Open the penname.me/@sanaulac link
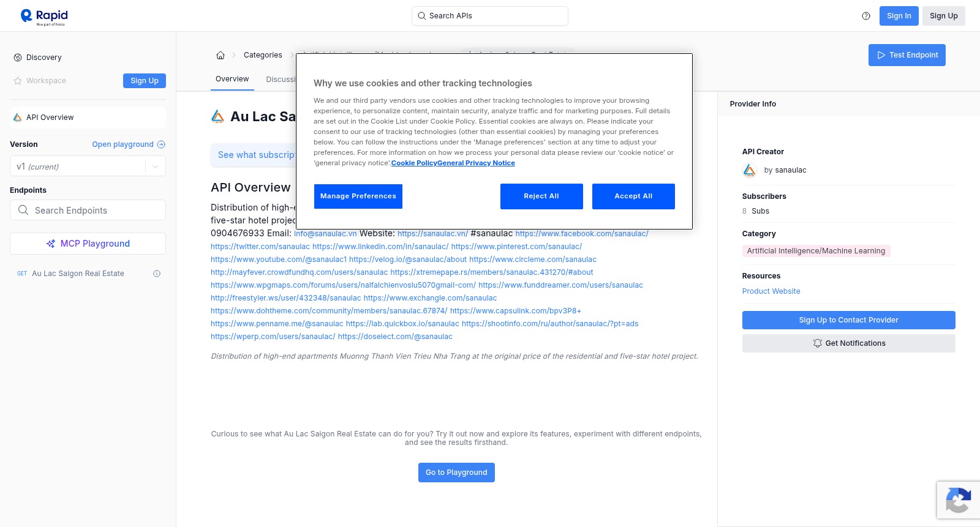This screenshot has width=980, height=527. [277, 324]
